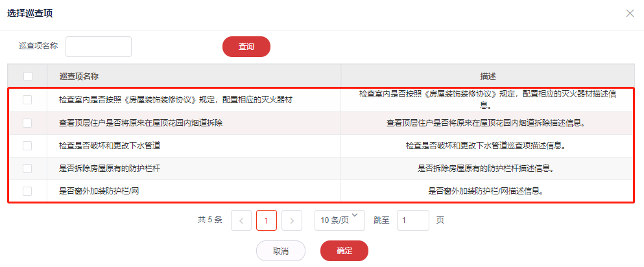The width and height of the screenshot is (644, 267).
Task: Toggle the select-all header checkbox
Action: (27, 76)
